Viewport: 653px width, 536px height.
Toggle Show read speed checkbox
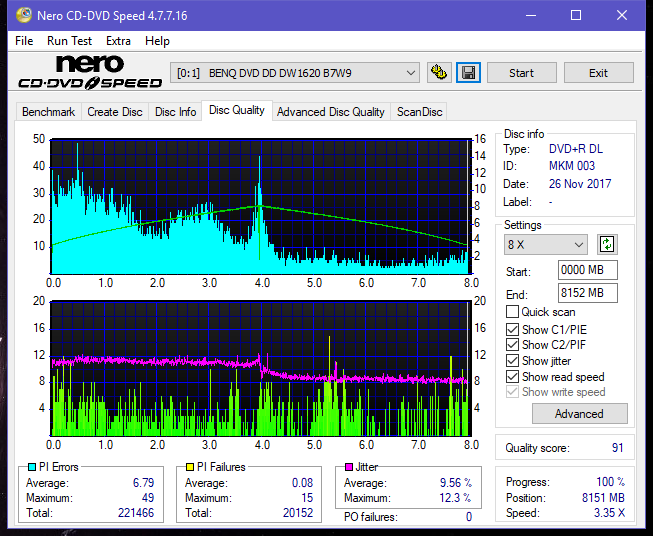pyautogui.click(x=512, y=376)
